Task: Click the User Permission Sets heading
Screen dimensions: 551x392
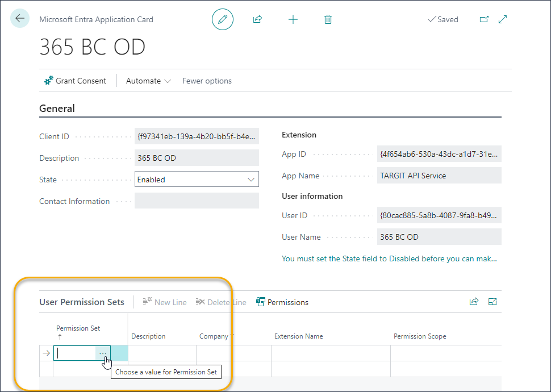Action: pos(82,302)
